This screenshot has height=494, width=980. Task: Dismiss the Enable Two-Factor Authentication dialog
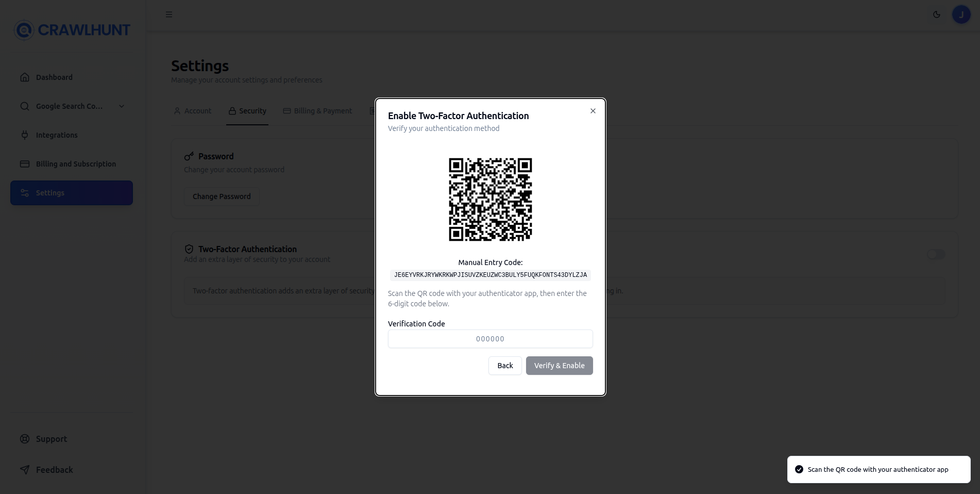(593, 110)
